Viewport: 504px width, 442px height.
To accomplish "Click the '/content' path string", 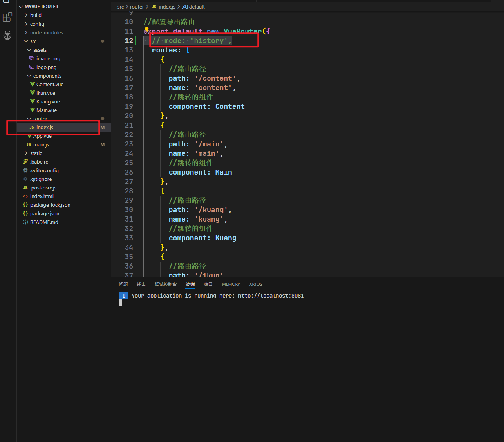I will coord(215,78).
